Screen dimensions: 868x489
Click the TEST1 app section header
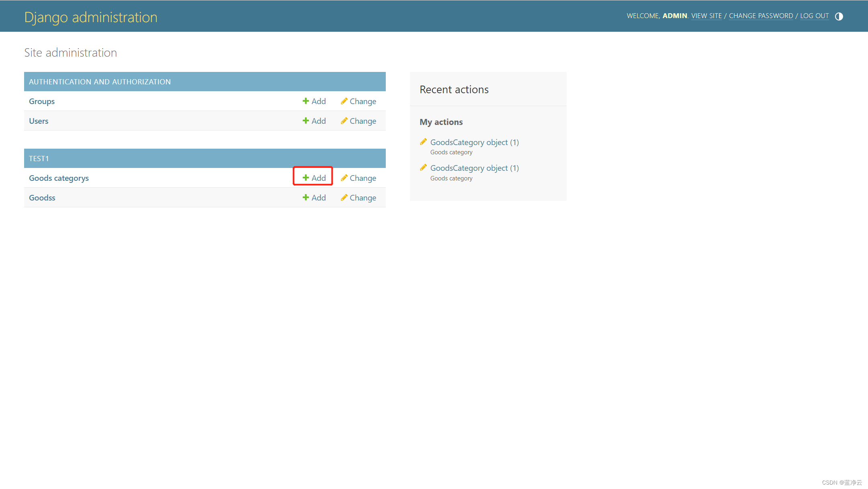pyautogui.click(x=39, y=158)
